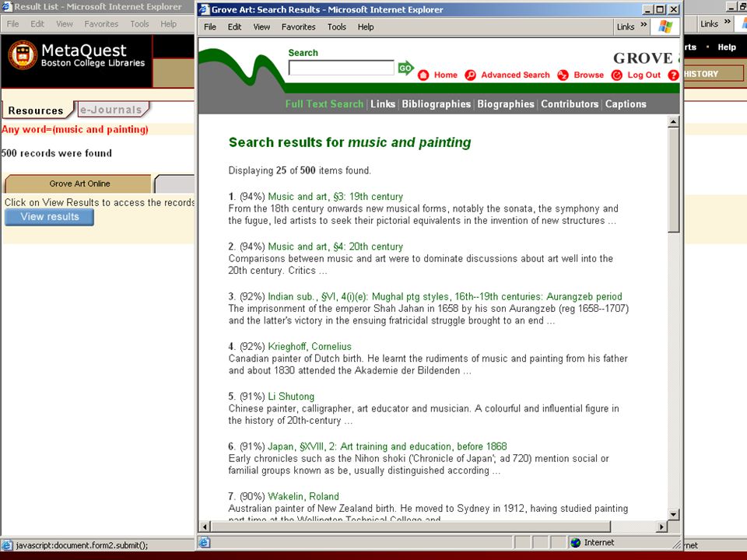Image resolution: width=747 pixels, height=560 pixels.
Task: Click the View results button
Action: [50, 217]
